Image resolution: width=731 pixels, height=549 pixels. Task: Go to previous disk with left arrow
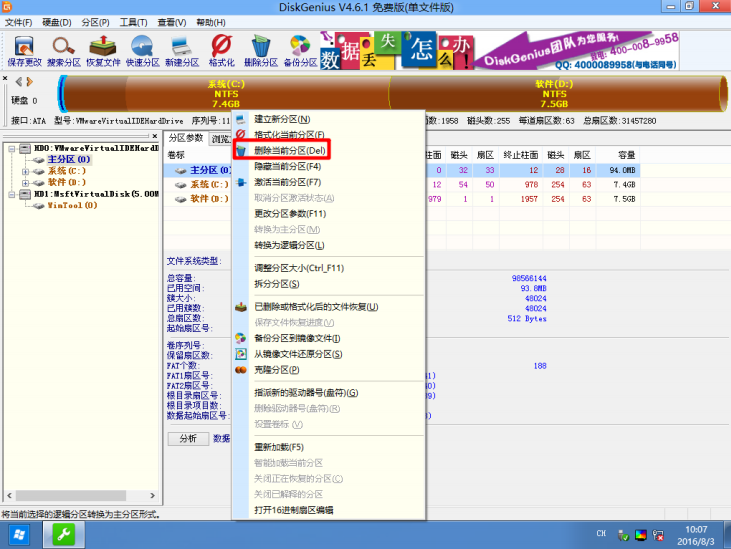point(19,82)
